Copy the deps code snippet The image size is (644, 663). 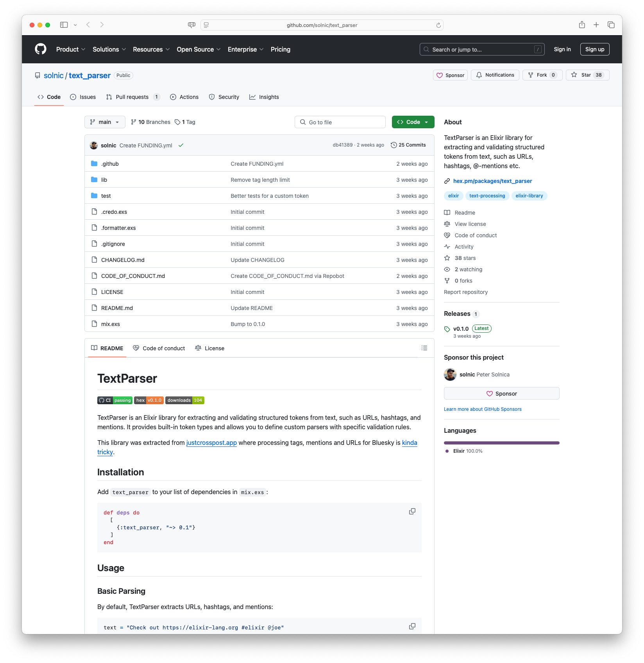pos(412,511)
